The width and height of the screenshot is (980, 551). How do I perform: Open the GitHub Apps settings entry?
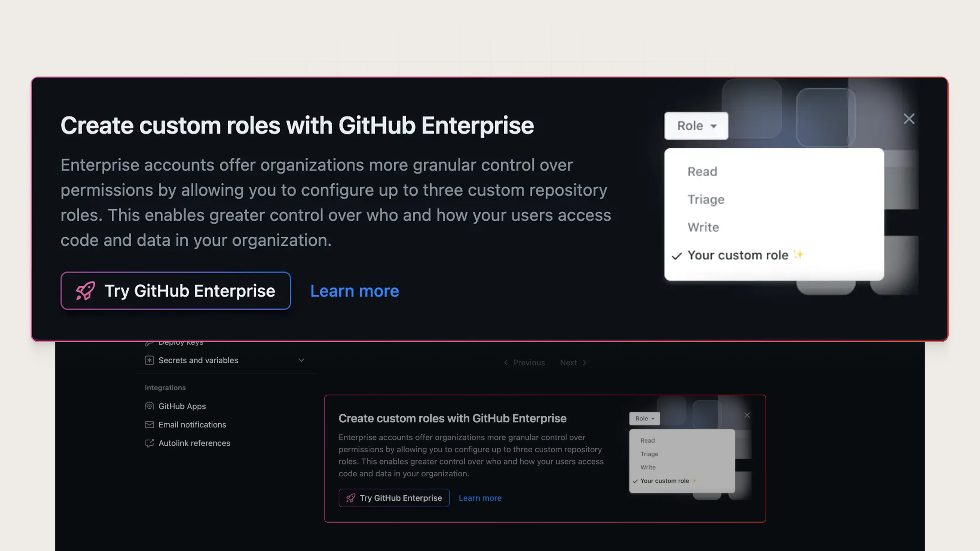point(182,406)
